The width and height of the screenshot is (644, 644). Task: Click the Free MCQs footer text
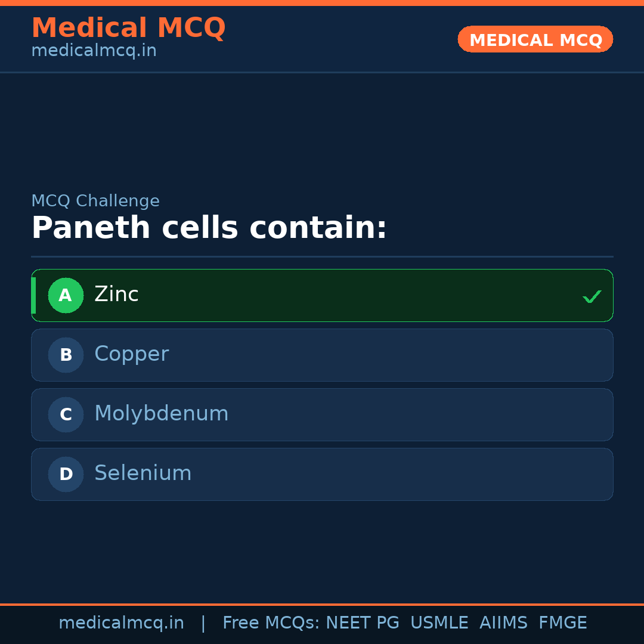click(x=268, y=622)
